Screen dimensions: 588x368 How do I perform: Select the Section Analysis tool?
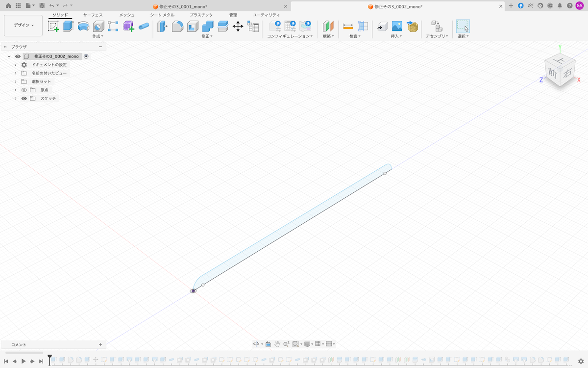363,26
